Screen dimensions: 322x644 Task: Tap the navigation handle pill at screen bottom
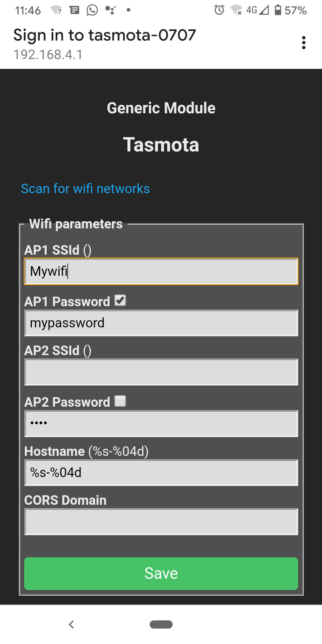click(x=161, y=624)
